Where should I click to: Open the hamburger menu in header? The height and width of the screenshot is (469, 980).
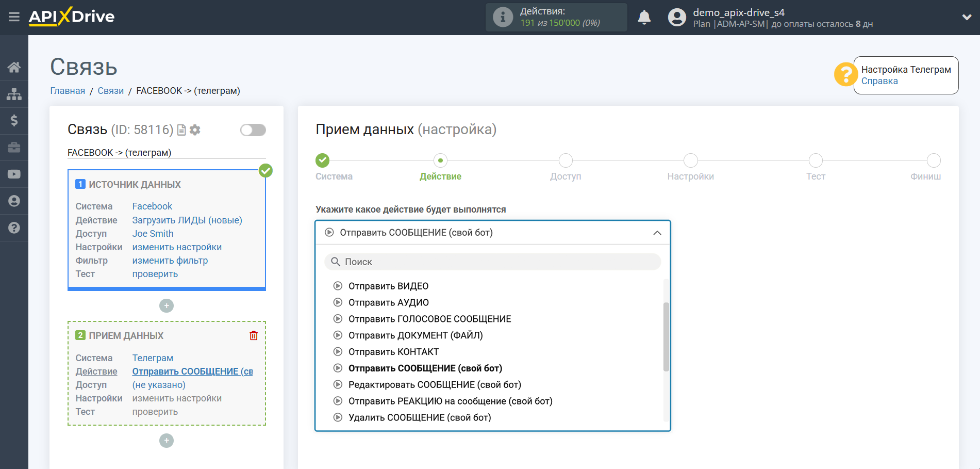click(x=14, y=17)
